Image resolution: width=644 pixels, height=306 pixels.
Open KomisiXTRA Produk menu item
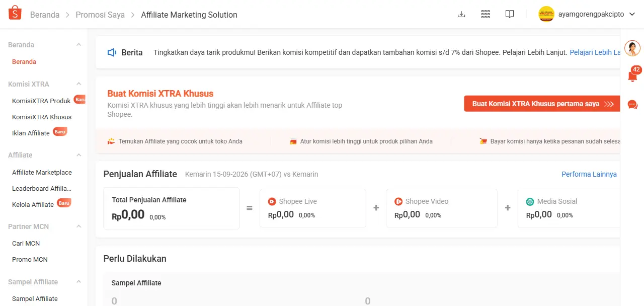pyautogui.click(x=41, y=101)
